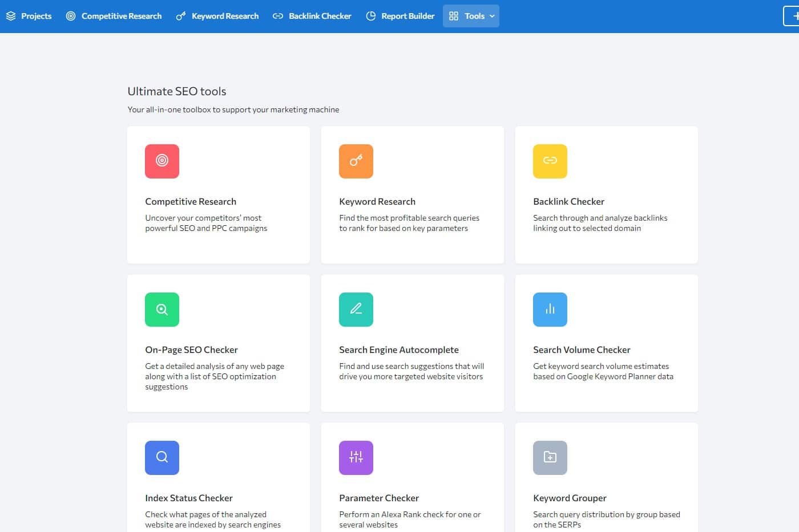Open the On-Page SEO Checker card title

[x=191, y=350]
